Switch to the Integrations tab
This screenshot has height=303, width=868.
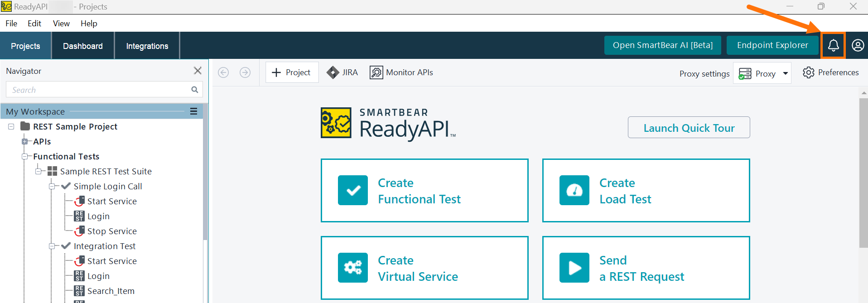click(147, 46)
